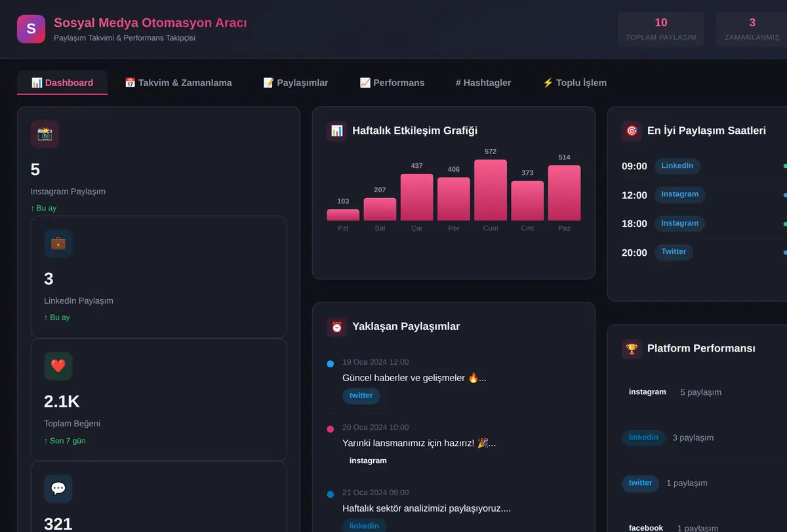Click the speech bubble icon above 321

(58, 489)
